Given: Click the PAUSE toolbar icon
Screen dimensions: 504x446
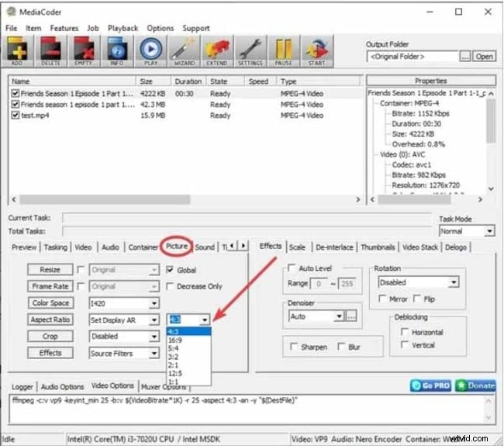Looking at the screenshot, I should pos(284,51).
